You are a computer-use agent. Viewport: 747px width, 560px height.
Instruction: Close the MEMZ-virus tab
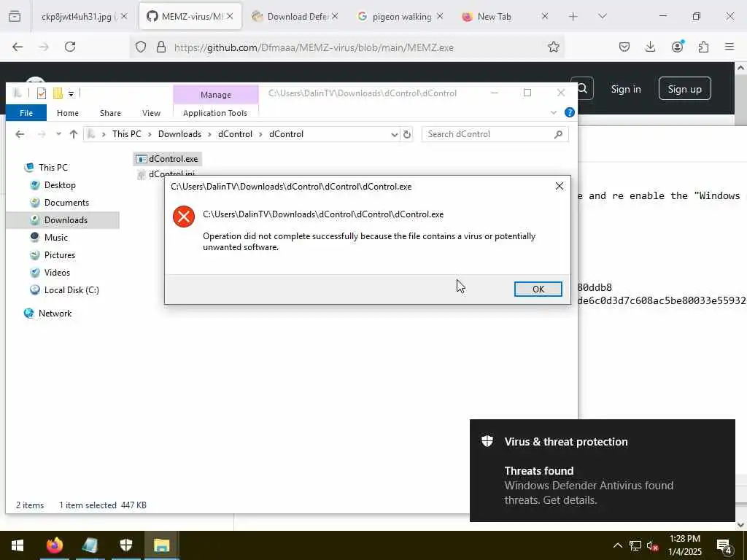point(230,17)
